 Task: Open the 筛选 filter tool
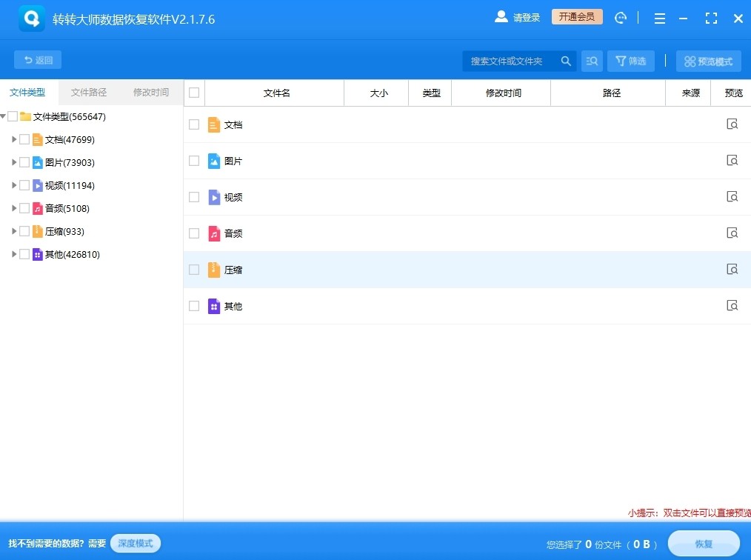click(630, 61)
